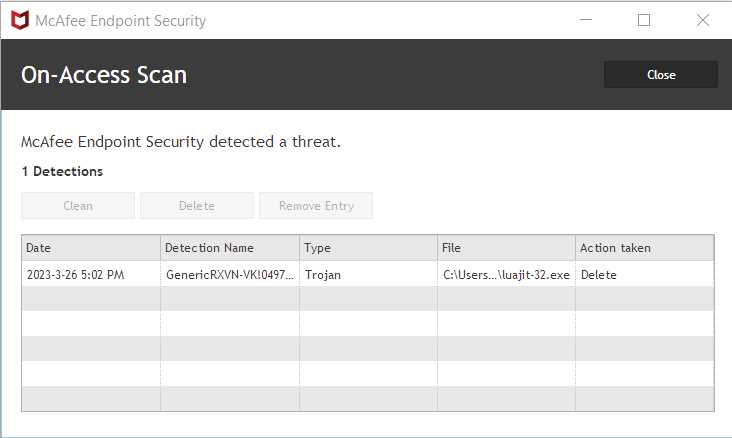Viewport: 732px width, 438px height.
Task: Click the Remove Entry button
Action: pyautogui.click(x=316, y=205)
